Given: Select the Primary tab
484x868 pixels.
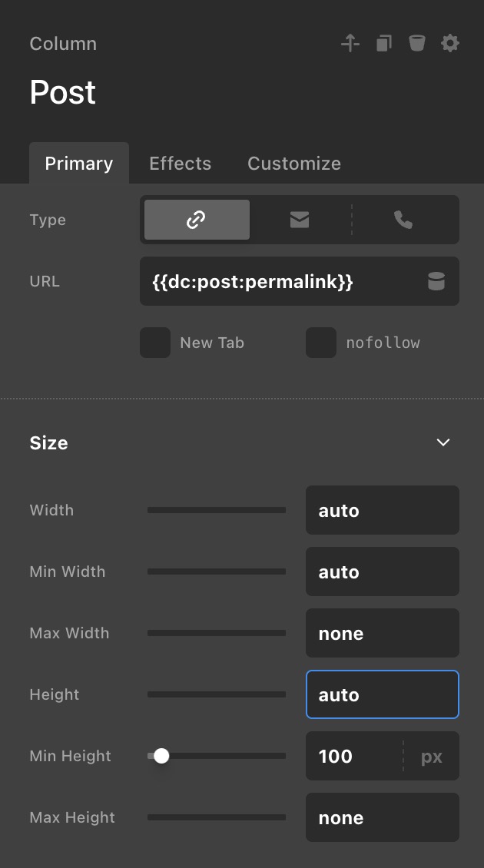Looking at the screenshot, I should (x=79, y=164).
